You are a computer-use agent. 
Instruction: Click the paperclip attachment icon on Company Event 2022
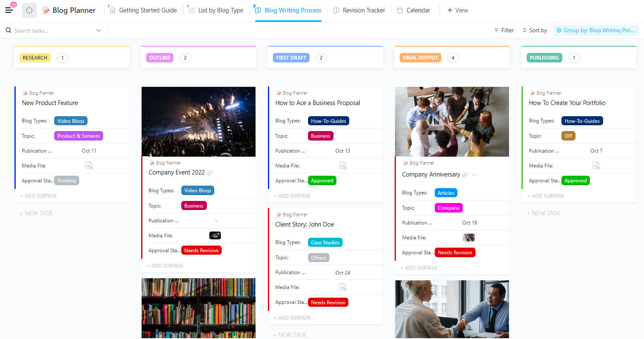pyautogui.click(x=210, y=172)
